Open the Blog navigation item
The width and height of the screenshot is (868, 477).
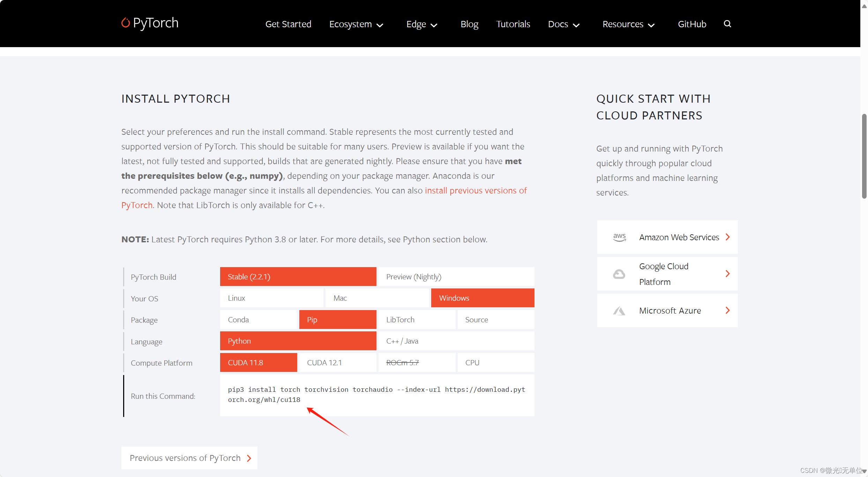tap(469, 24)
